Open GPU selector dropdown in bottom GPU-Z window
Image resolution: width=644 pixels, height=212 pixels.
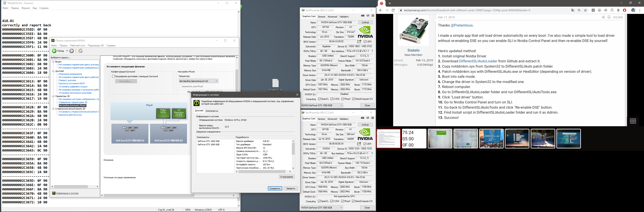click(x=322, y=207)
